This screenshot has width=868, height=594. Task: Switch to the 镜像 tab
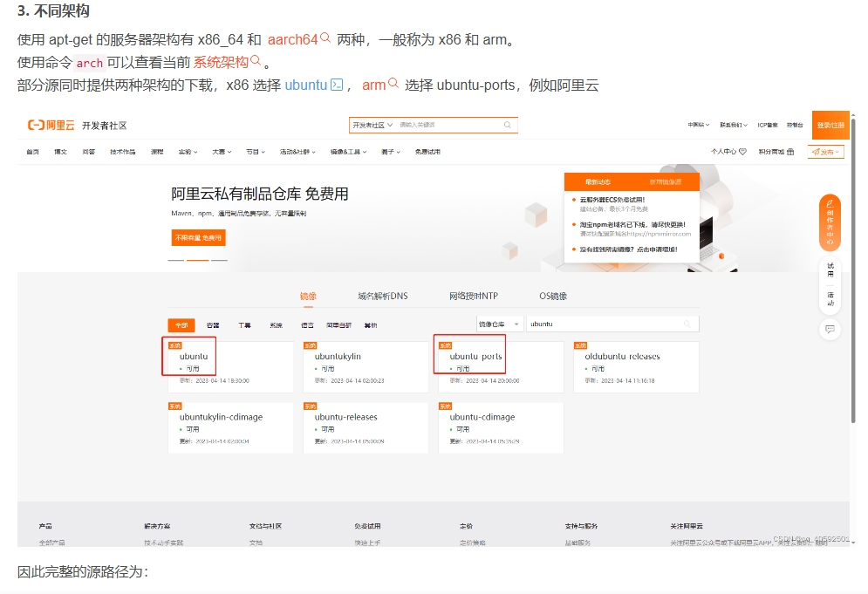(308, 297)
